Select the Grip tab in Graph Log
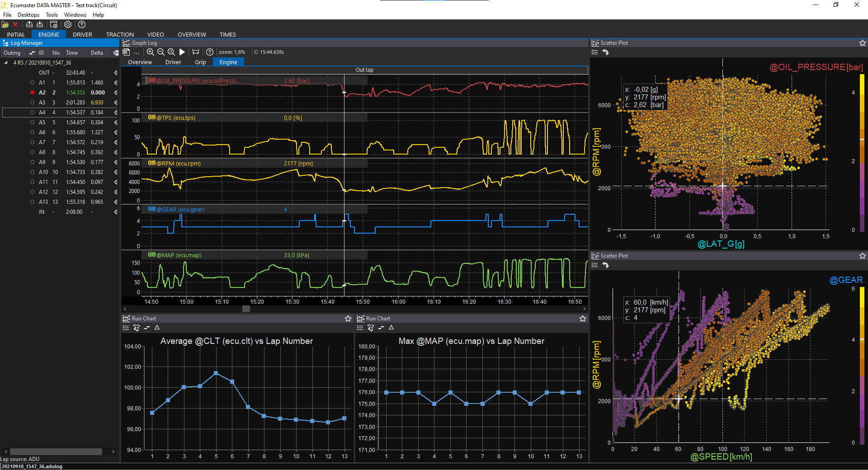 [200, 62]
